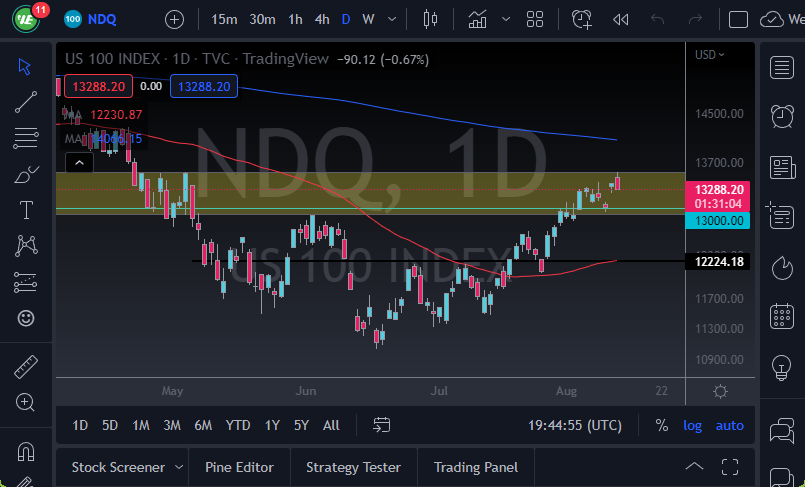The height and width of the screenshot is (487, 805).
Task: Set chart range to YTD
Action: pos(238,425)
